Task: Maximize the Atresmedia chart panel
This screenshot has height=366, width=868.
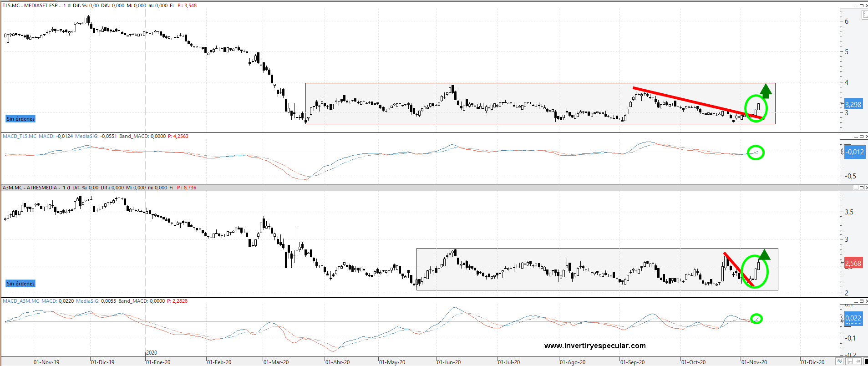Action: tap(861, 188)
